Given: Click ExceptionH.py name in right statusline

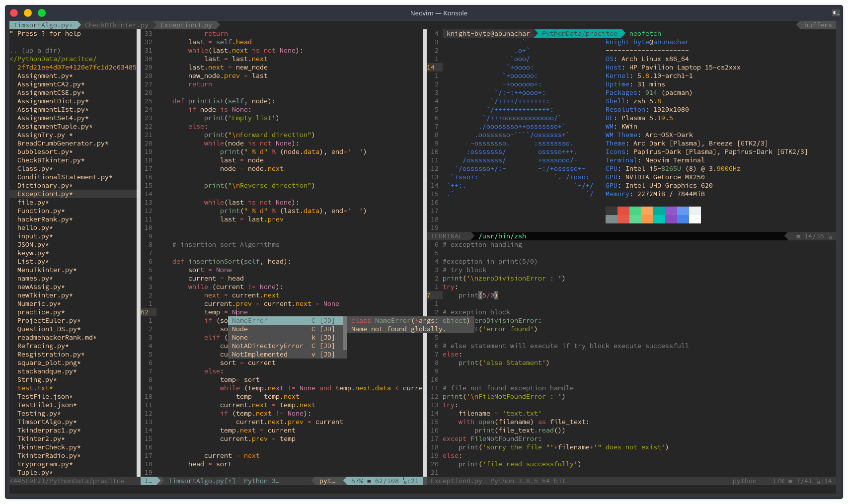Looking at the screenshot, I should (x=456, y=481).
